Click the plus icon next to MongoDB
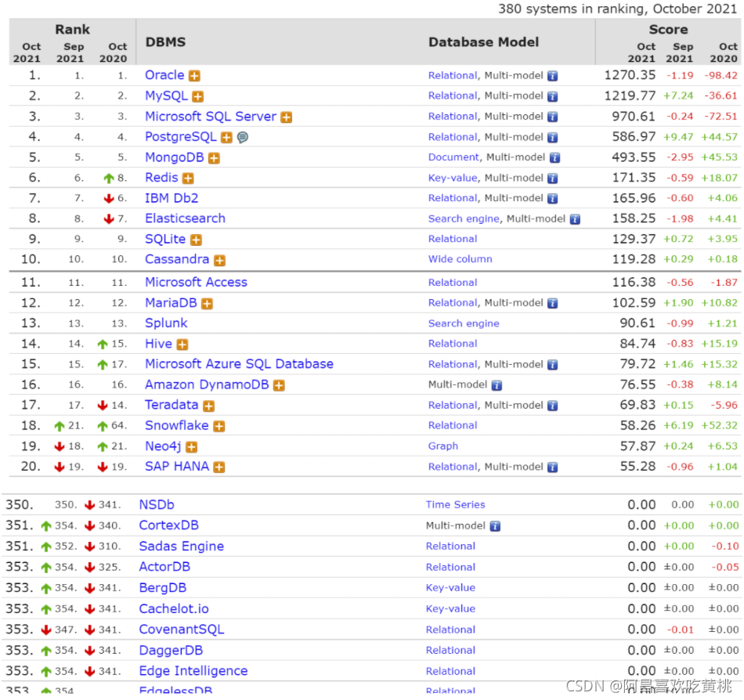Screen dimensions: 744x700 [x=214, y=158]
